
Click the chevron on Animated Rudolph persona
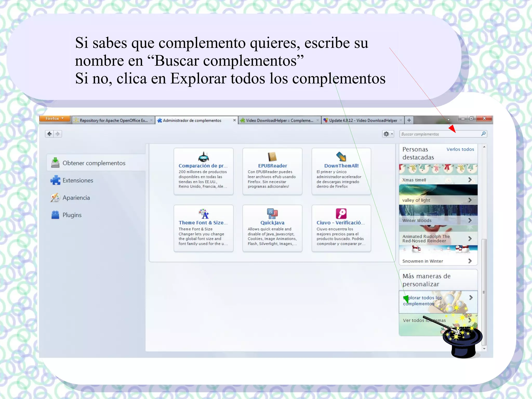tap(470, 238)
